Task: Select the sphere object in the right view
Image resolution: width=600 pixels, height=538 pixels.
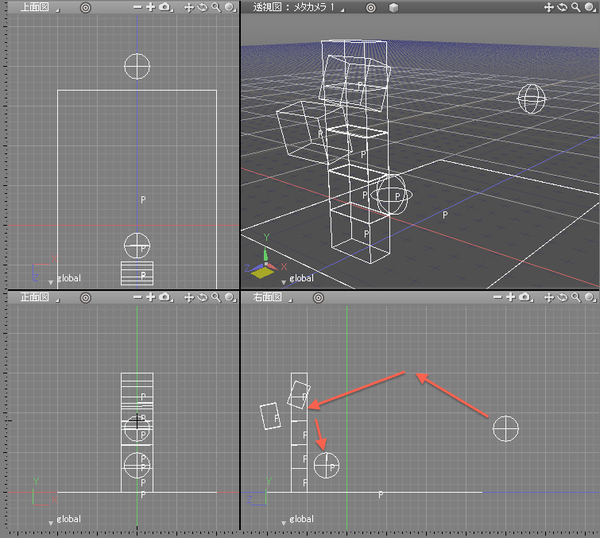Action: [x=506, y=428]
